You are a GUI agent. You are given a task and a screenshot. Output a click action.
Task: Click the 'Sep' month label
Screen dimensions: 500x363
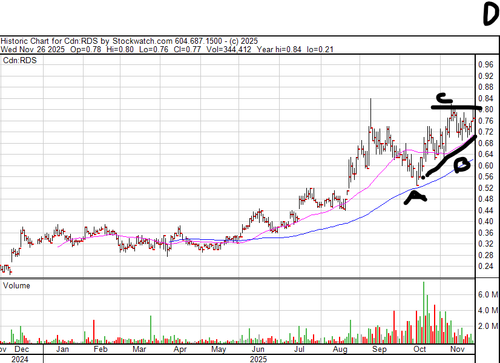[379, 349]
